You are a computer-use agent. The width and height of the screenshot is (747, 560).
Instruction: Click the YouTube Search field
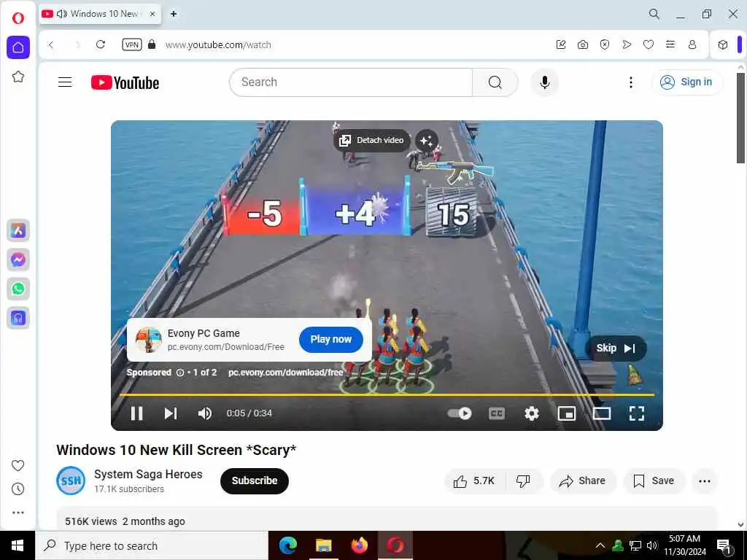pyautogui.click(x=351, y=82)
